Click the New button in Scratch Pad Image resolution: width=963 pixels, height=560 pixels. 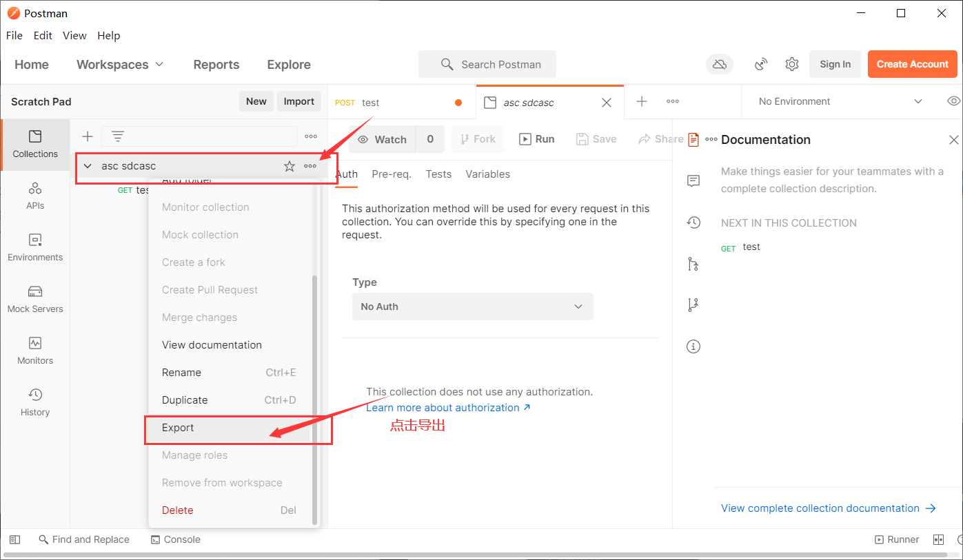click(256, 101)
